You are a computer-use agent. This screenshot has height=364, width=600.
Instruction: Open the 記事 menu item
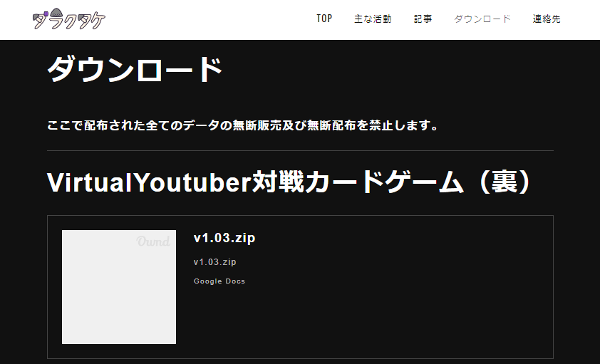click(x=423, y=19)
